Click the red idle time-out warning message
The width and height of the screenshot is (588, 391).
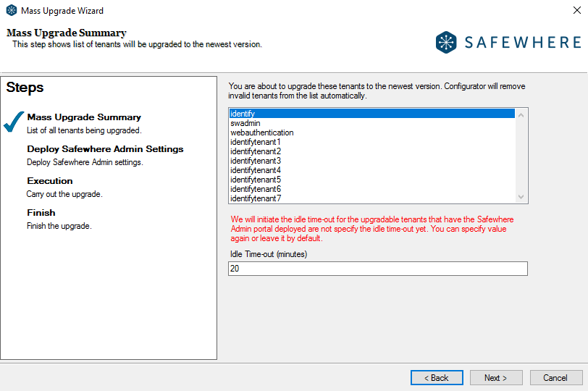[372, 229]
